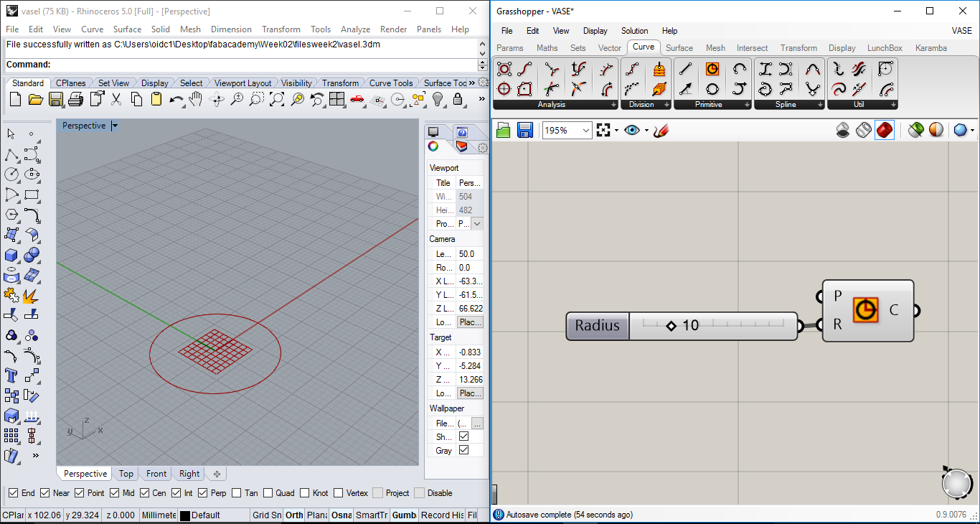
Task: Click the light bulb Hide objects icon
Action: point(437,100)
